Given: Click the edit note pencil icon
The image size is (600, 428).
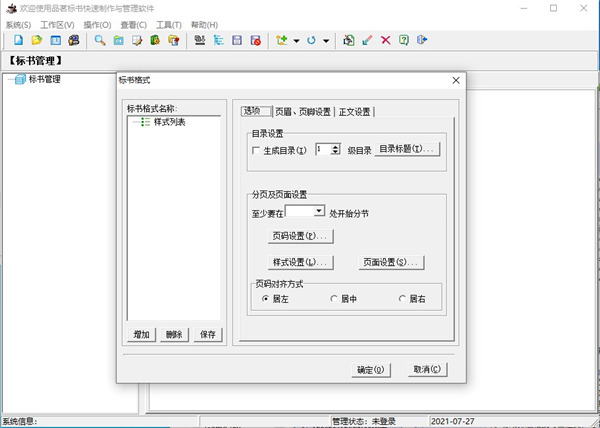Looking at the screenshot, I should (x=137, y=40).
